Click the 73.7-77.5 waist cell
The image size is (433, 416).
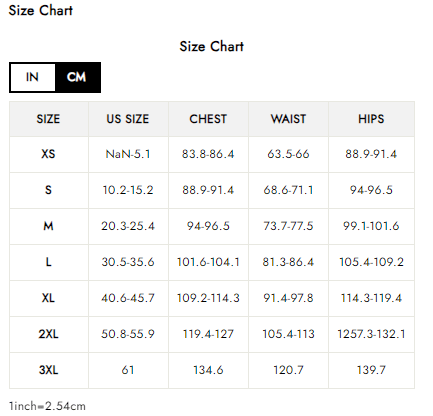click(288, 226)
